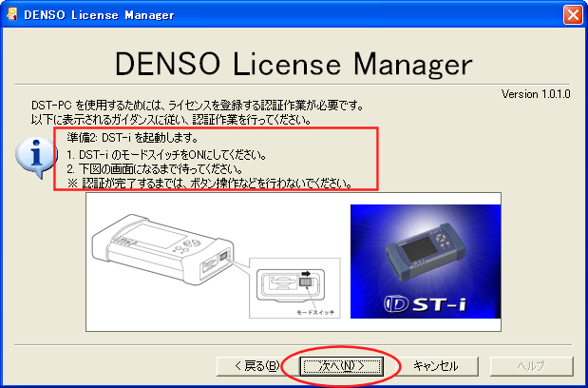Click the mode switch inset diagram
Screen dimensions: 588x388
294,288
